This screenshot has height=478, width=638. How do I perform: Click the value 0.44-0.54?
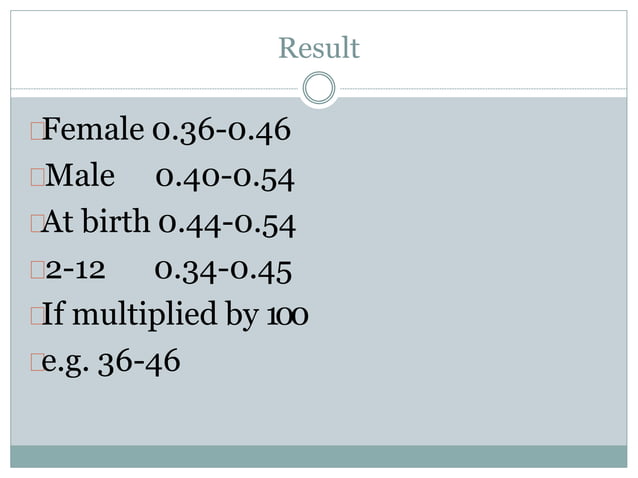click(227, 225)
